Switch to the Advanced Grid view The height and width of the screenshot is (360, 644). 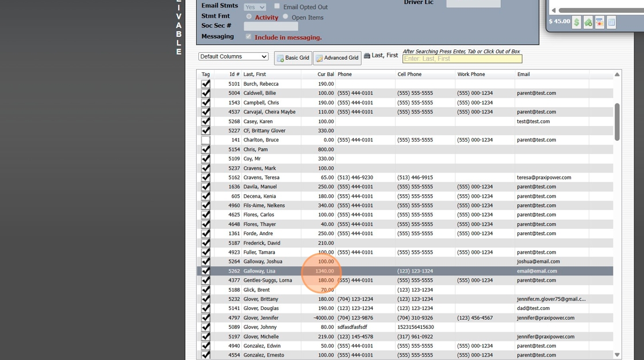[337, 58]
